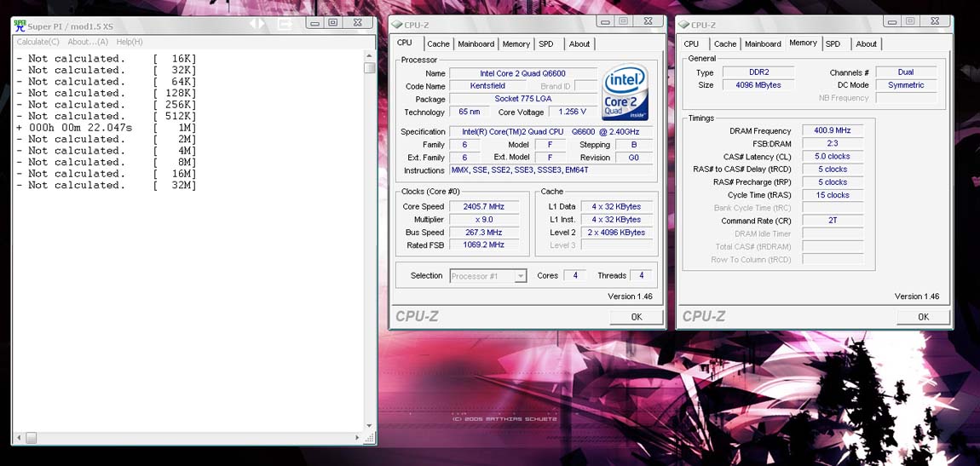980x466 pixels.
Task: Switch to Cache tab in right CPU-Z window
Action: click(725, 43)
